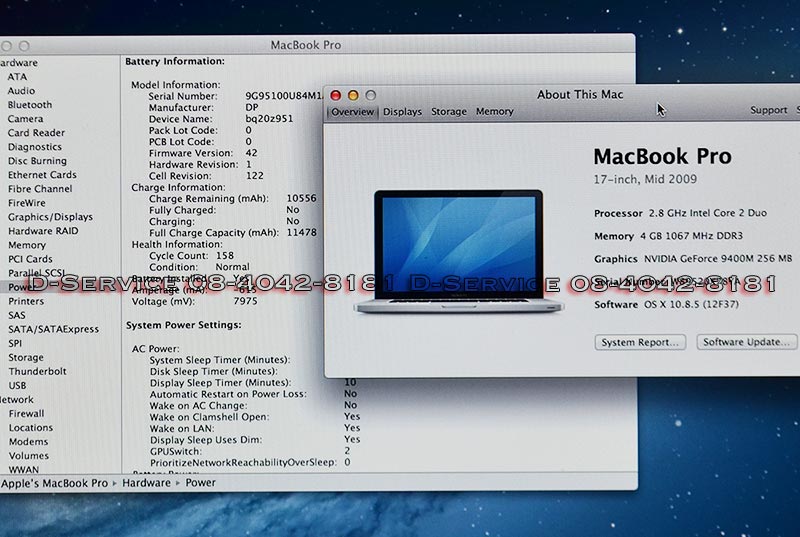Open the Memory tab
Viewport: 800px width, 537px height.
pos(494,111)
